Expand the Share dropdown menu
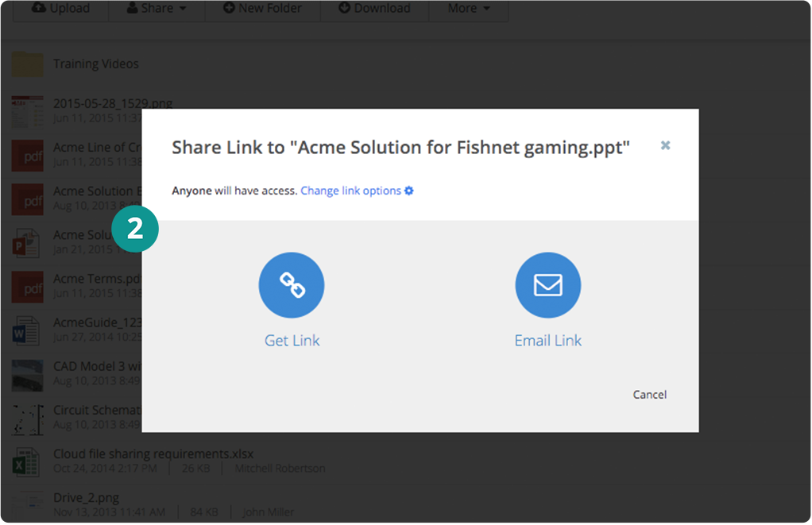This screenshot has height=525, width=812. pos(157,9)
